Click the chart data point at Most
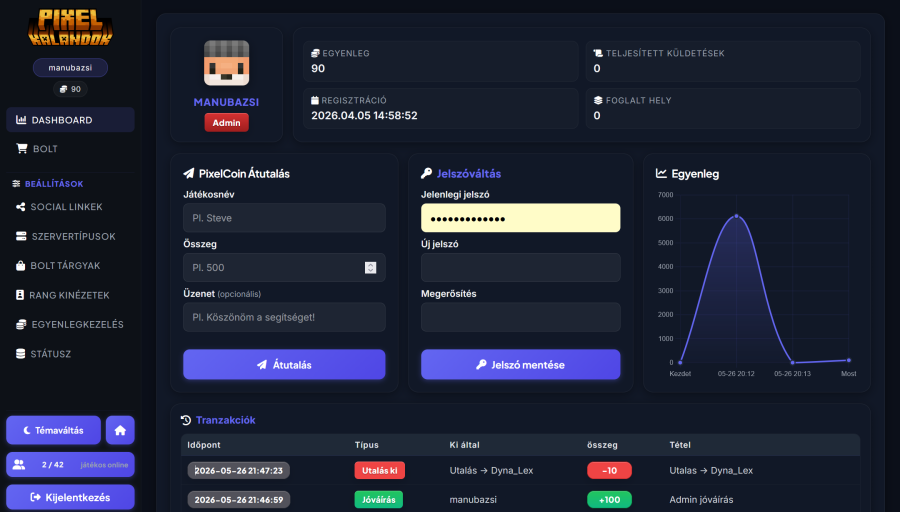The image size is (900, 512). [x=848, y=360]
